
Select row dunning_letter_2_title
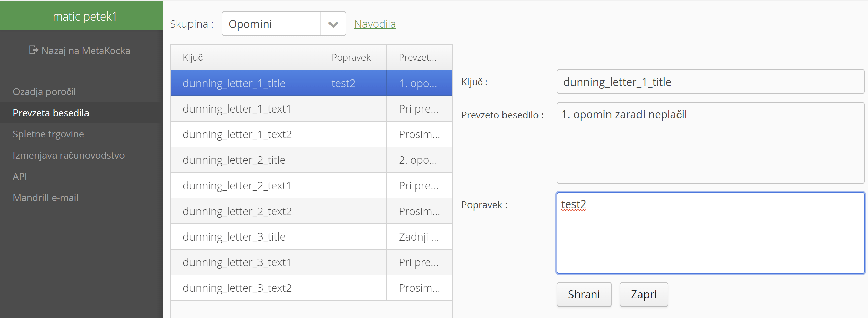tap(311, 160)
